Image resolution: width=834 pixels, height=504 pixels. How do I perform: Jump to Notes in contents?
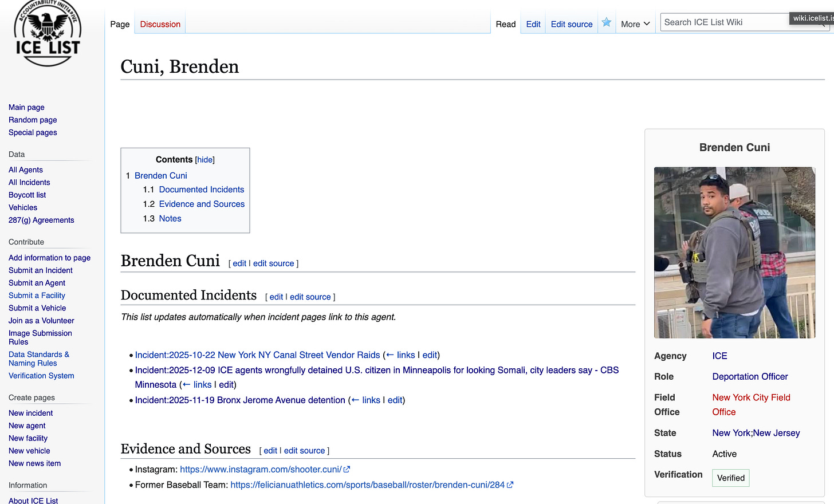tap(170, 219)
